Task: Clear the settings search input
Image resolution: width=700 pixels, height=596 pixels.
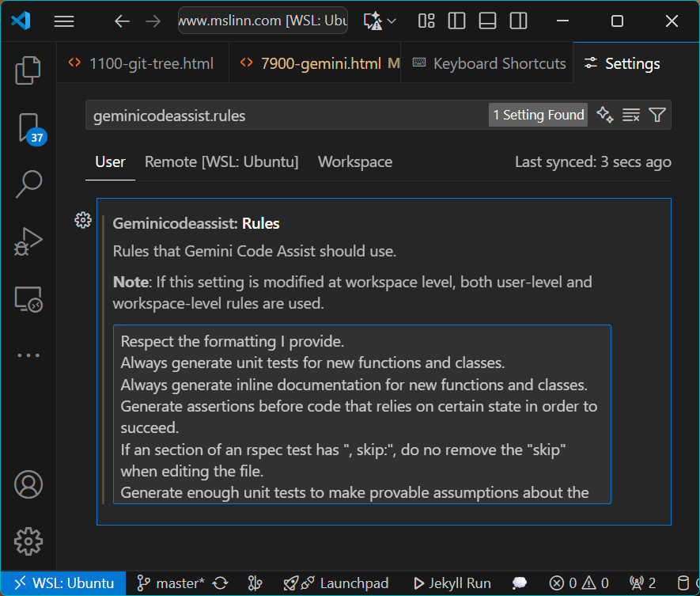Action: coord(630,116)
